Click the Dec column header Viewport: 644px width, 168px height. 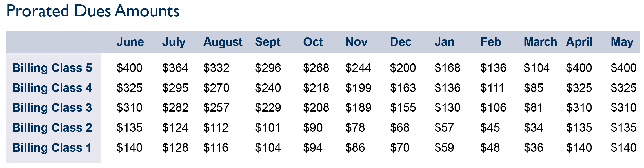coord(401,42)
